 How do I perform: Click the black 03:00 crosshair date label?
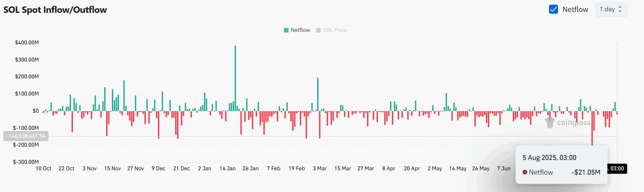pos(617,169)
